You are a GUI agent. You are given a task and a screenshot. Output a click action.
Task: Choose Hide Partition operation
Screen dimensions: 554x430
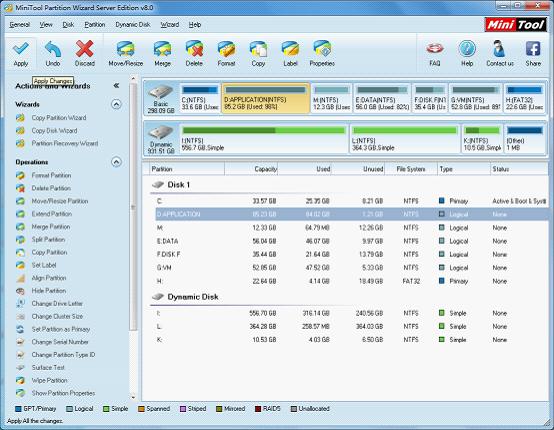(x=48, y=290)
